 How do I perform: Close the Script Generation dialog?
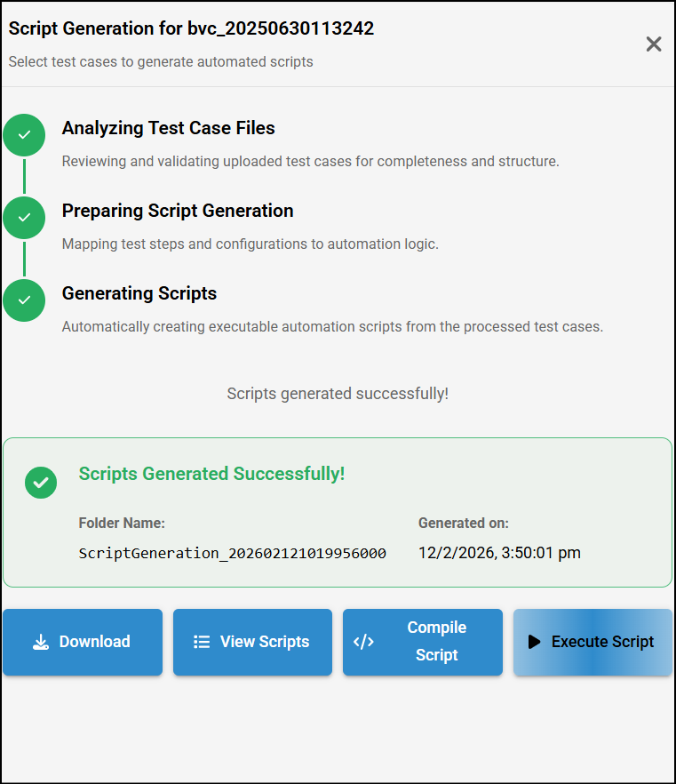[654, 44]
